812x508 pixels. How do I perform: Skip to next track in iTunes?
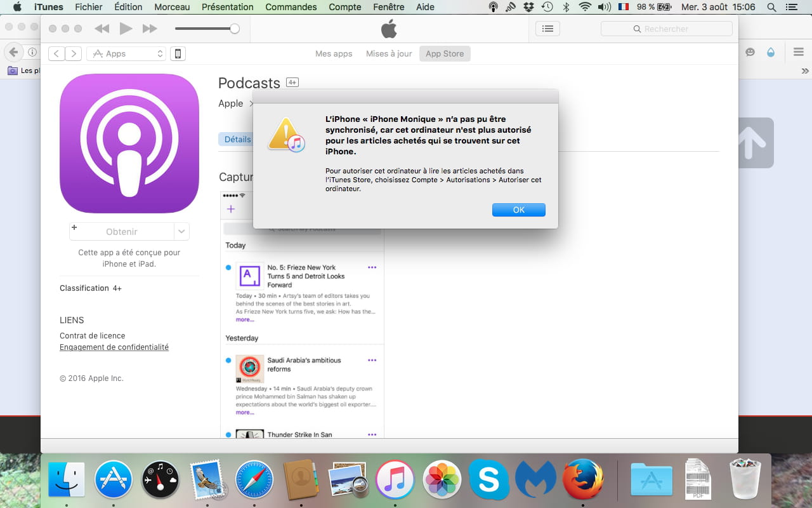click(150, 29)
